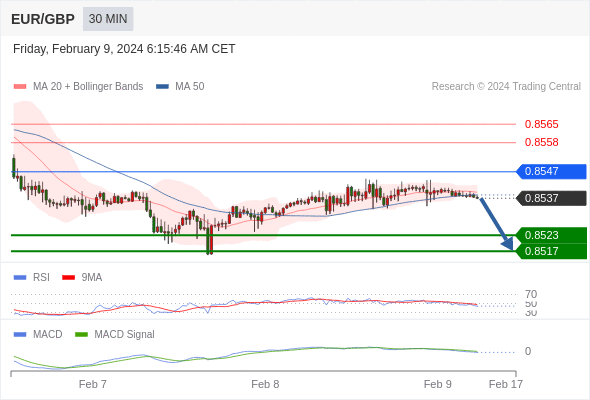Click the 30 MIN timeframe button
Viewport: 590px width, 400px height.
[108, 19]
